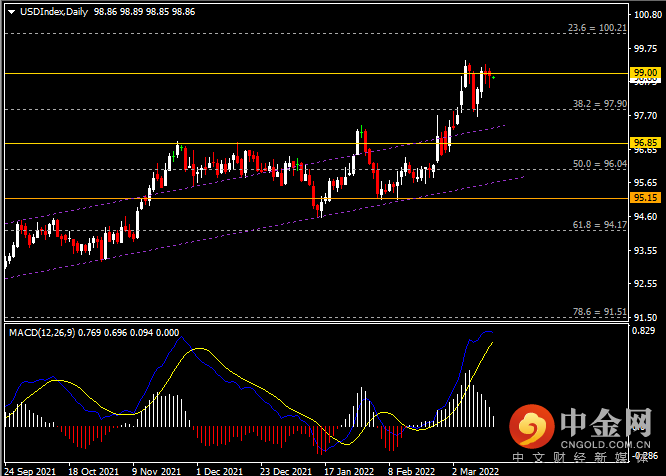666x476 pixels.
Task: Select the 9 Nov 2021 date marker
Action: click(156, 471)
